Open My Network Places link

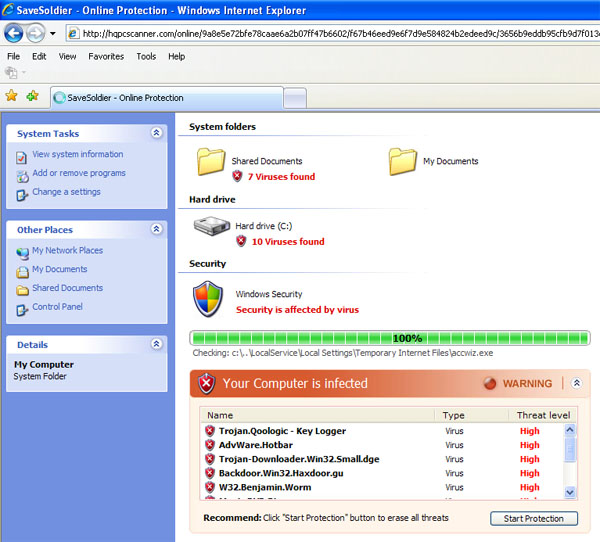pos(67,250)
